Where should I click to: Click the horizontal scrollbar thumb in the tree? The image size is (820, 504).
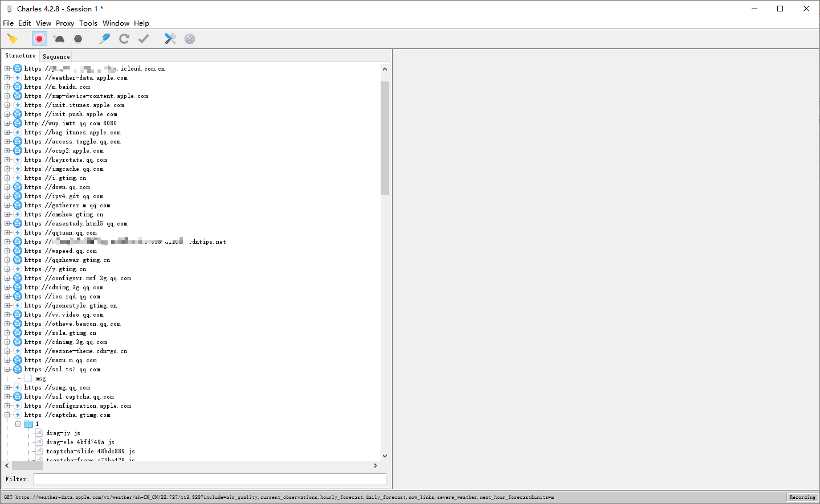27,466
